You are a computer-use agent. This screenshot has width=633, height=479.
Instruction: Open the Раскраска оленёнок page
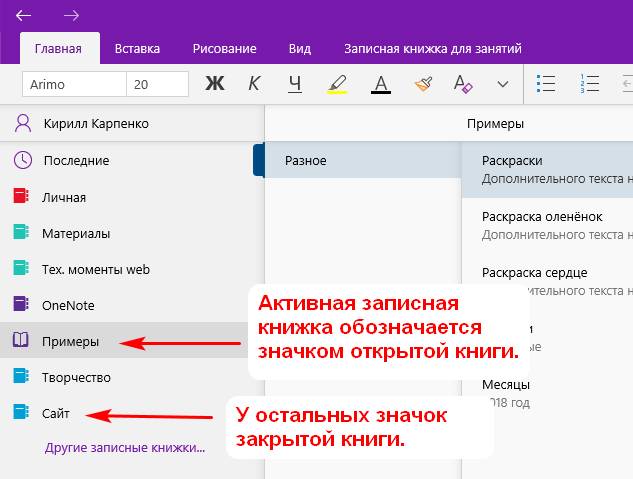coord(547,226)
